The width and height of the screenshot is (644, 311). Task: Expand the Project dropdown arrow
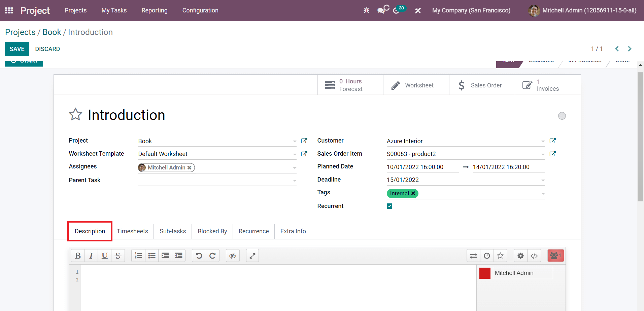click(x=295, y=141)
